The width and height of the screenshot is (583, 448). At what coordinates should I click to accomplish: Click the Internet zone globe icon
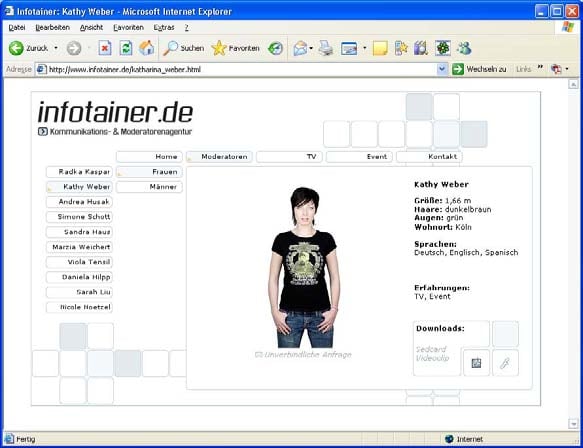(x=449, y=439)
